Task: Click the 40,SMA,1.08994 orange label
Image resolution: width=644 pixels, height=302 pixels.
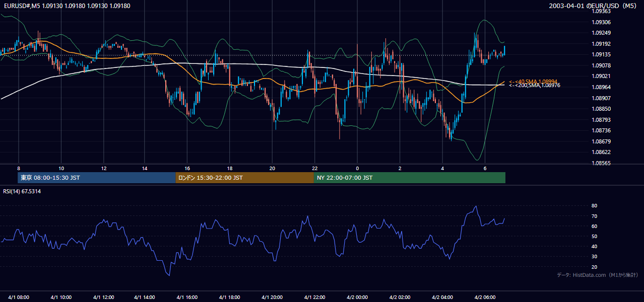Action: 533,82
